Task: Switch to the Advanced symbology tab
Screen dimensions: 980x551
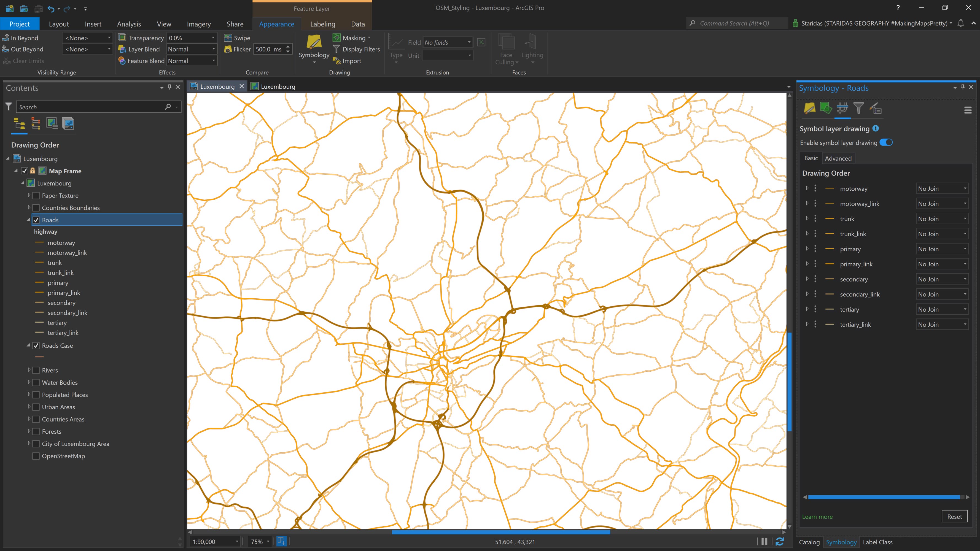Action: [838, 158]
